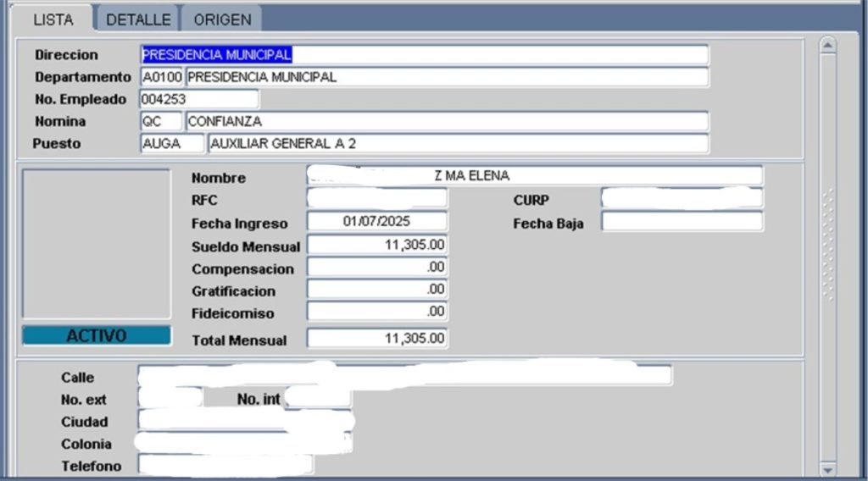Screen dimensions: 868x481
Task: Click the Sueldo Mensual field 11,305.00
Action: pyautogui.click(x=377, y=245)
